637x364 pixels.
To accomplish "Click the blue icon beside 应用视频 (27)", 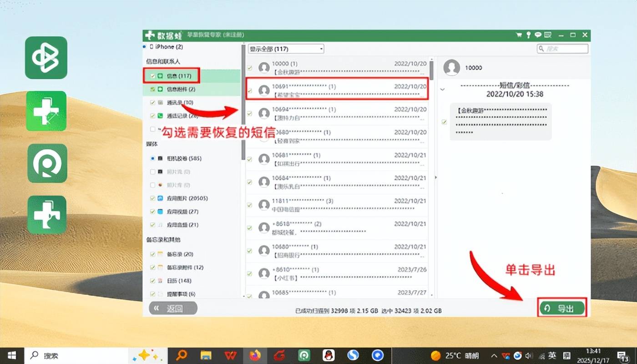I will pos(161,212).
